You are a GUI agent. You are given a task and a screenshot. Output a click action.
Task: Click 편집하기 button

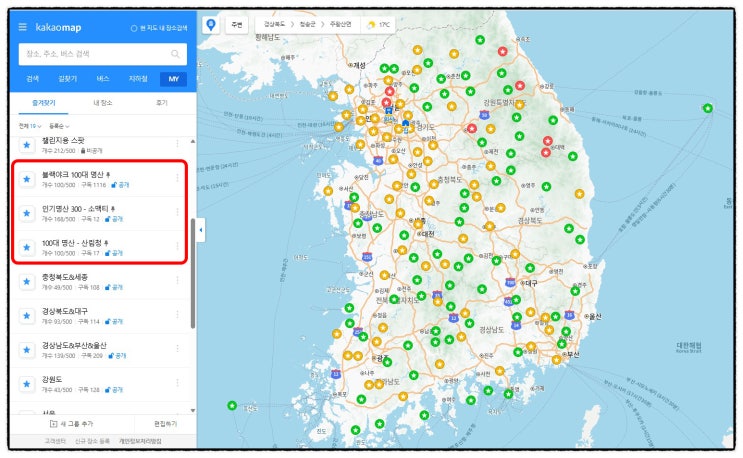165,424
